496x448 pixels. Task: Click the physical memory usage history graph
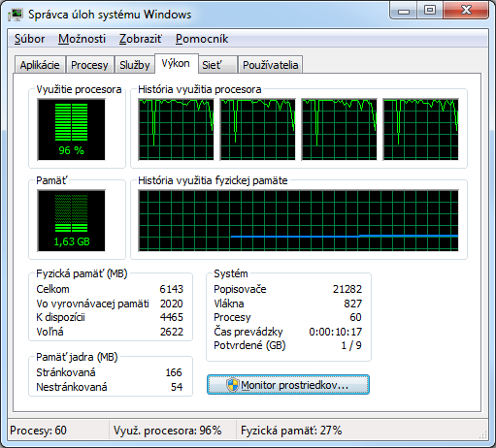point(299,221)
